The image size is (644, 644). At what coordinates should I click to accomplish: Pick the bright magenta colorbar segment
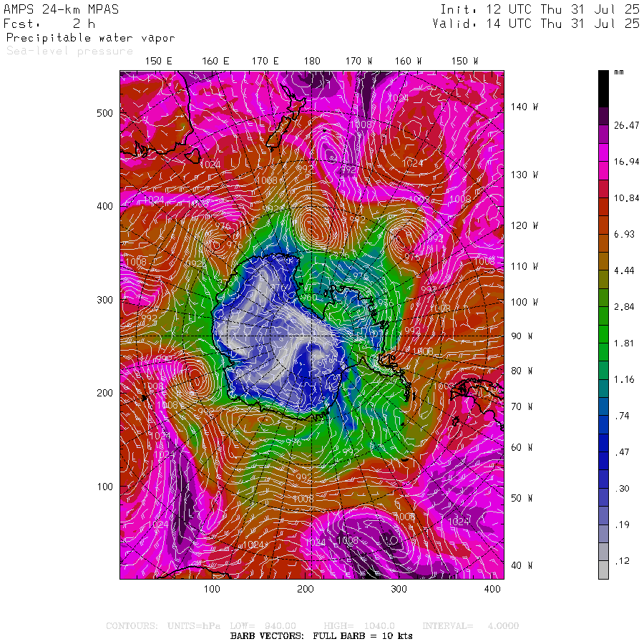603,152
